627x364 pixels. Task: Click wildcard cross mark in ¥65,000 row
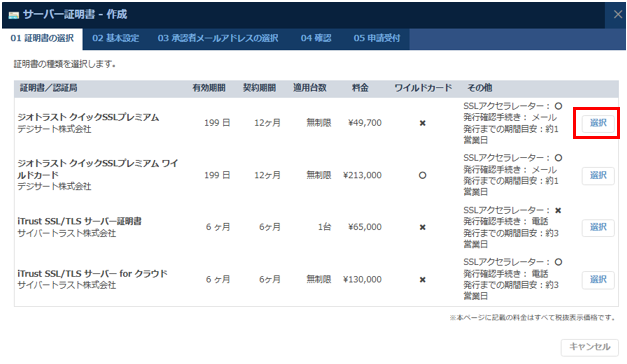(x=422, y=227)
